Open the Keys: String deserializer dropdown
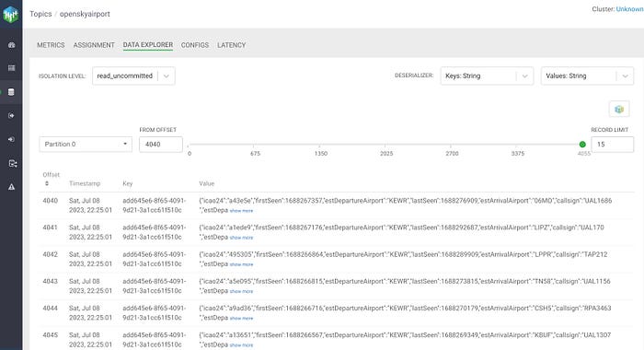The image size is (644, 350). 487,76
